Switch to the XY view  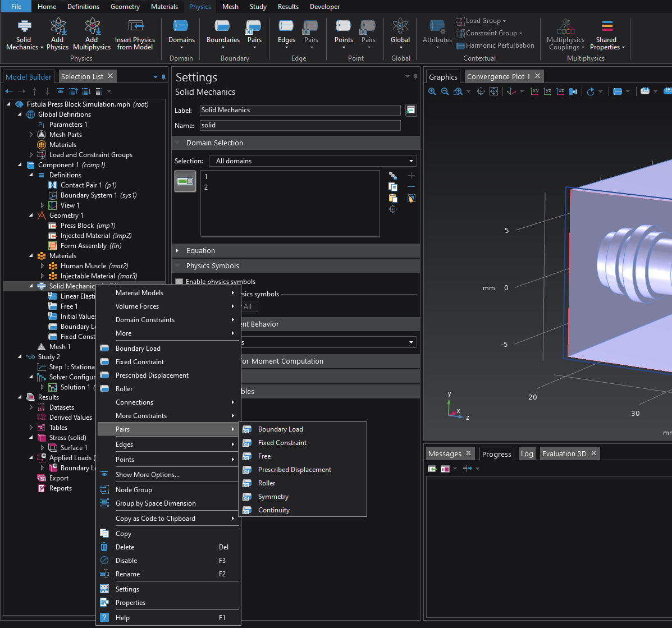(535, 91)
